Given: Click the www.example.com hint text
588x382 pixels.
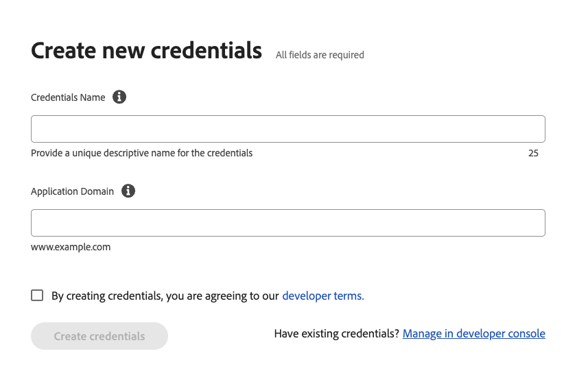Looking at the screenshot, I should click(x=71, y=247).
